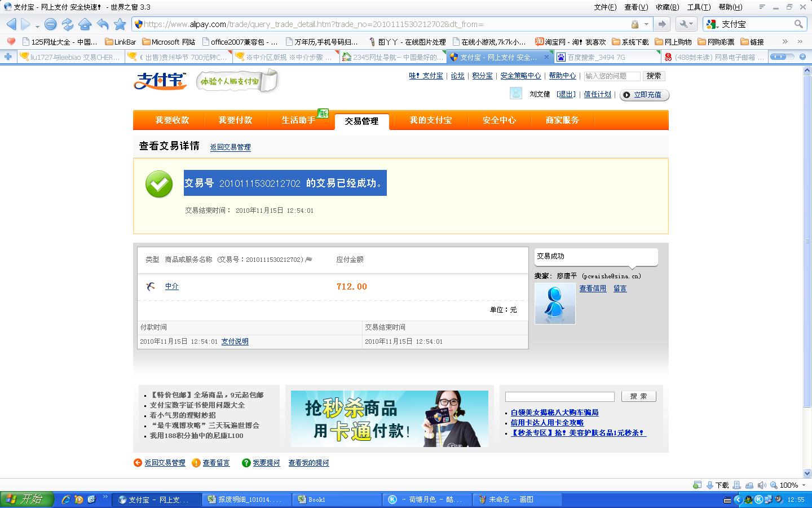Click the lock icon in the address bar
Screen dimensions: 812x508
[x=635, y=24]
